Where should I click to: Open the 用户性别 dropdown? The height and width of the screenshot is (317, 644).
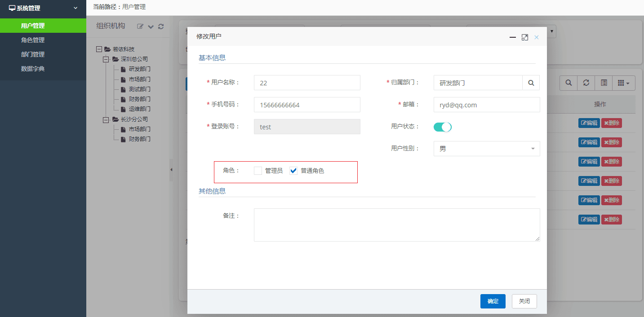486,149
